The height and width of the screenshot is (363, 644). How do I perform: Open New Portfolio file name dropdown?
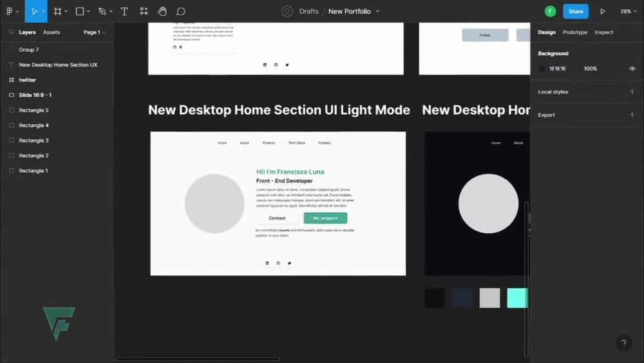tap(377, 12)
